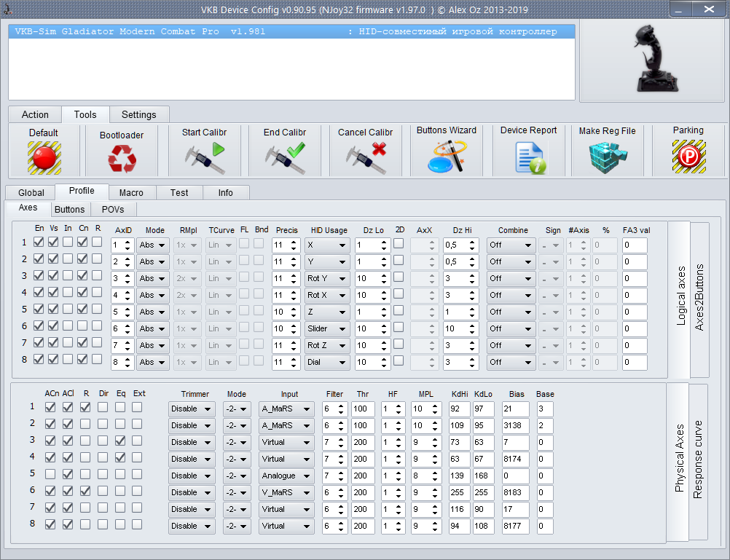Open the Macro tab

131,193
